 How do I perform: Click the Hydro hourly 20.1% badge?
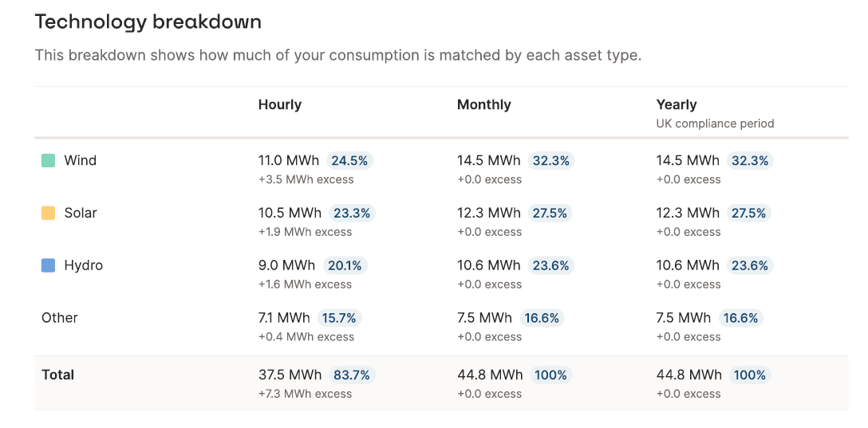pos(345,266)
